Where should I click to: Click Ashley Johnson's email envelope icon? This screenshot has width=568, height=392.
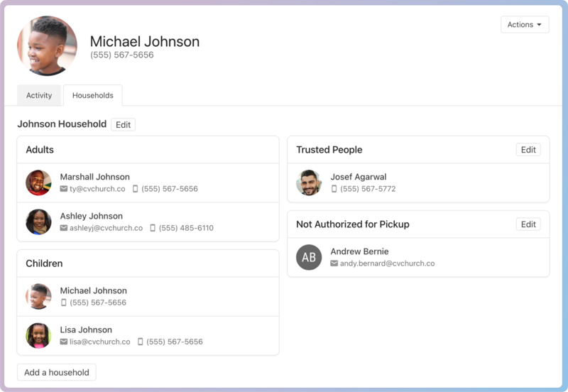pos(64,229)
